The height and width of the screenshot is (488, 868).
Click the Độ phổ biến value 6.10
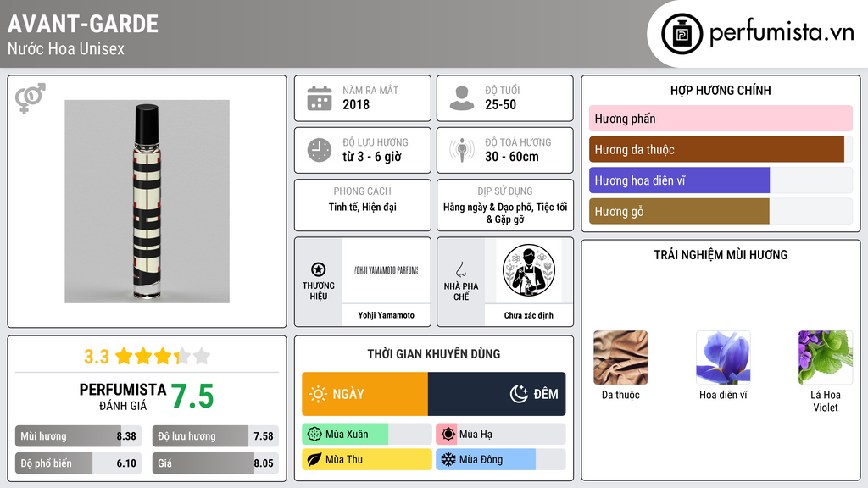126,463
